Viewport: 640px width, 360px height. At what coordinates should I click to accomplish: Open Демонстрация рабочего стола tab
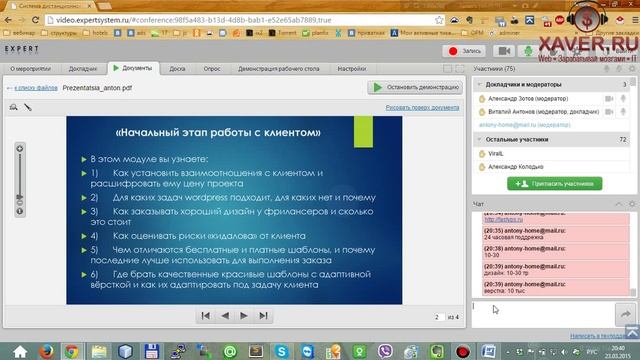(279, 69)
